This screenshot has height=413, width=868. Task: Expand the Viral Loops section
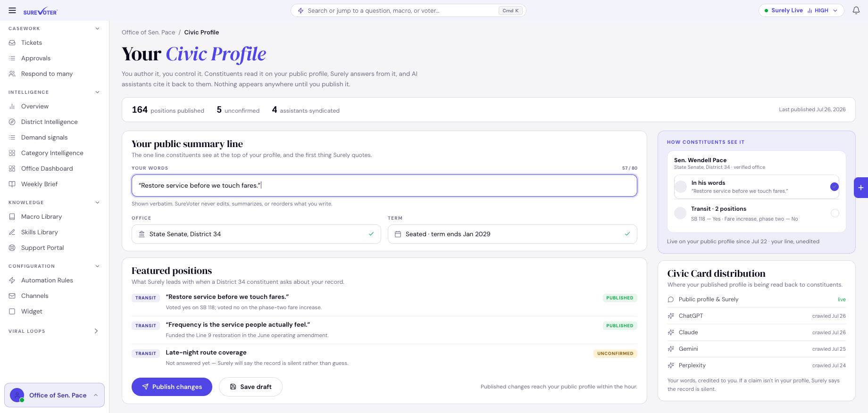(x=96, y=331)
